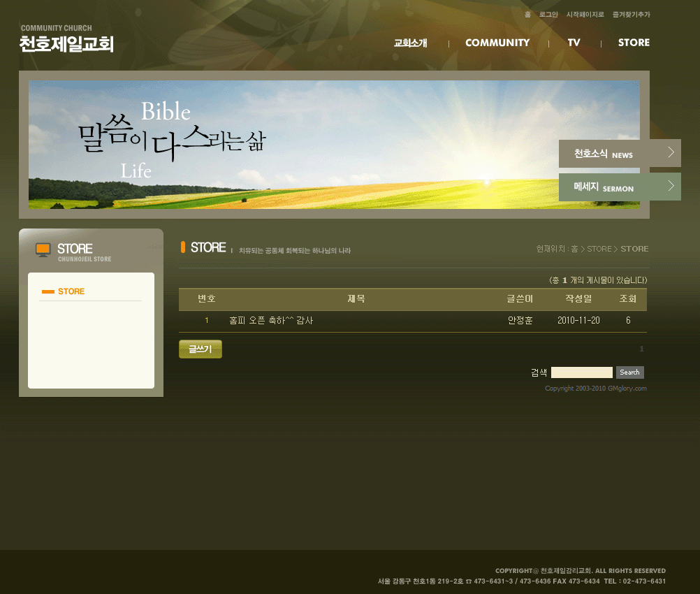Open the post titled 홈피 오픈 축하^^ 감사
Screen dimensions: 700x594
(271, 321)
